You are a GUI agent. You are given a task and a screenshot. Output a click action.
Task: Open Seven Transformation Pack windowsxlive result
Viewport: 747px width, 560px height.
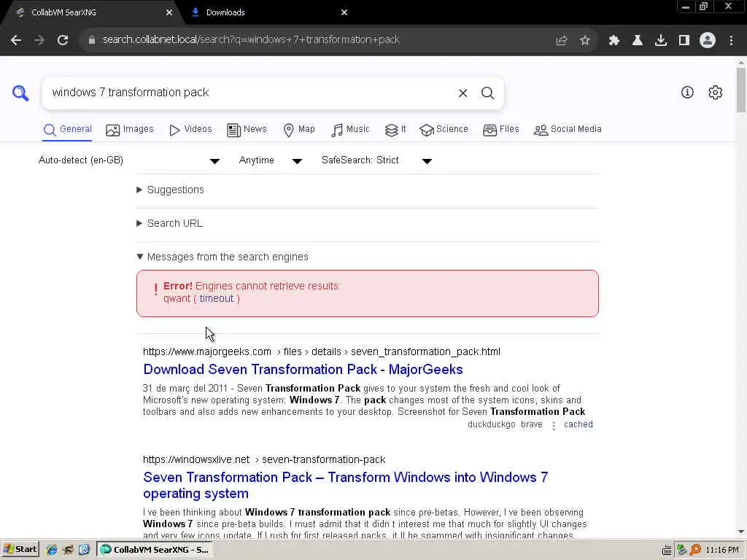point(345,485)
